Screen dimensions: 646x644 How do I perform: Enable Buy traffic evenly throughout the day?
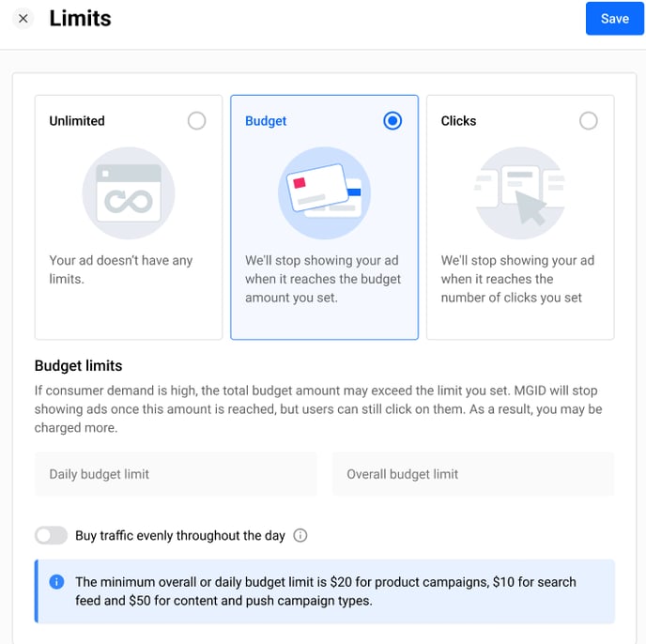[x=51, y=536]
